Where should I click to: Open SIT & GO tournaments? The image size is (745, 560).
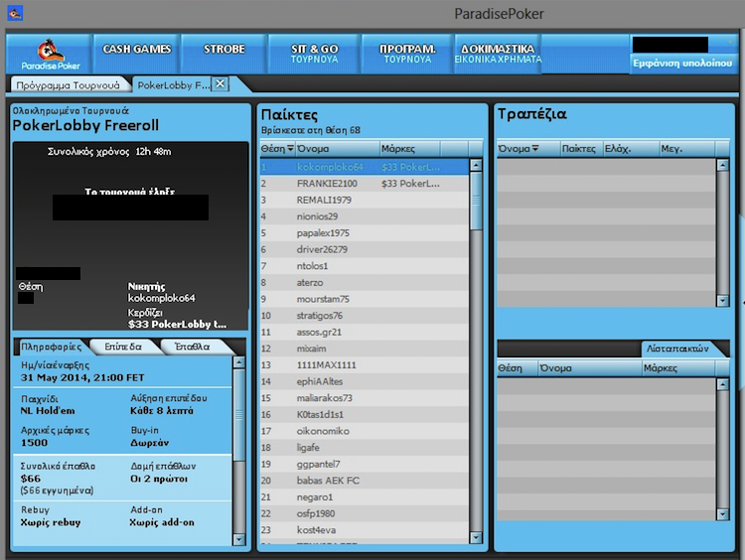pyautogui.click(x=314, y=55)
